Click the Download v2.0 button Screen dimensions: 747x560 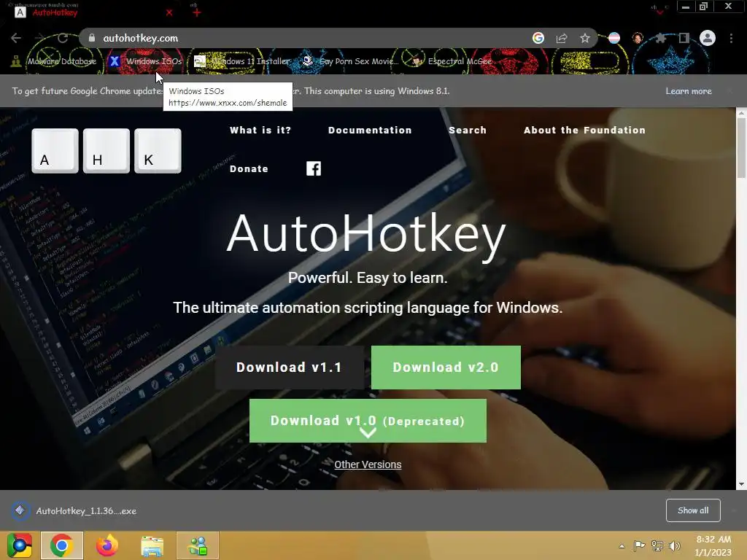[x=446, y=367]
